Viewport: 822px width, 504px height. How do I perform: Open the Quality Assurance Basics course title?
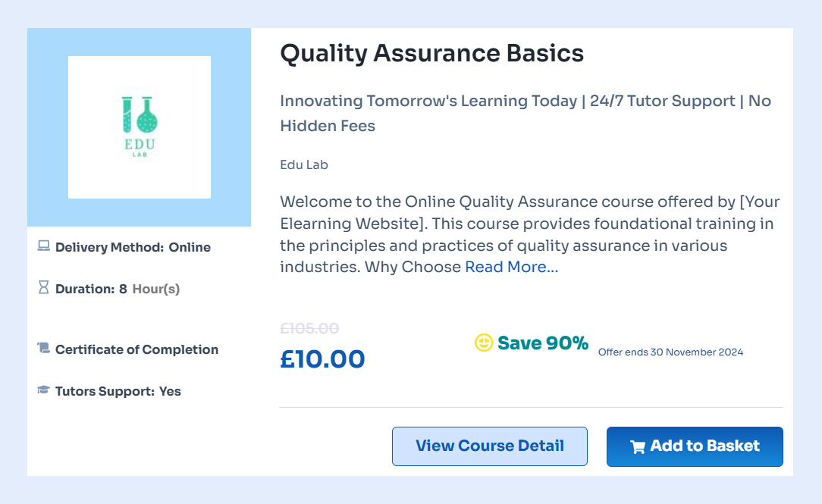[x=431, y=54]
